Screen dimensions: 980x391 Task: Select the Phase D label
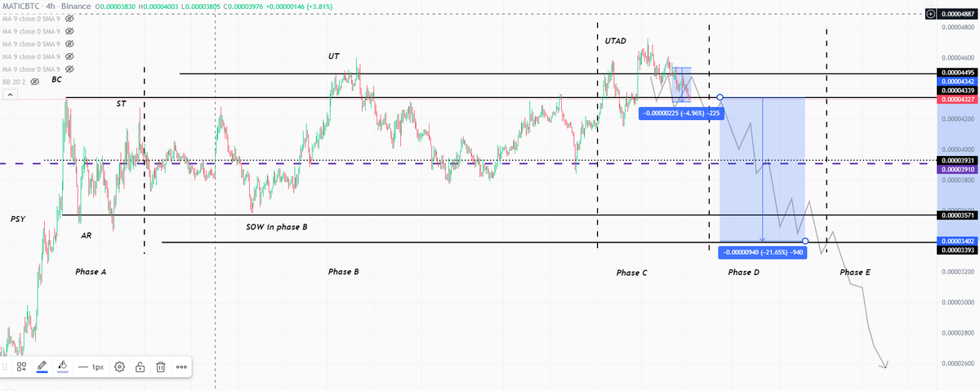744,272
